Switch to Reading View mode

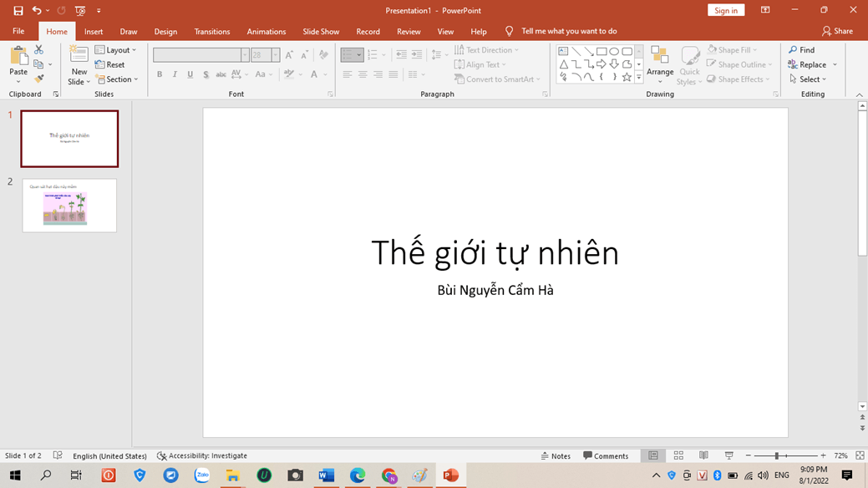point(703,455)
